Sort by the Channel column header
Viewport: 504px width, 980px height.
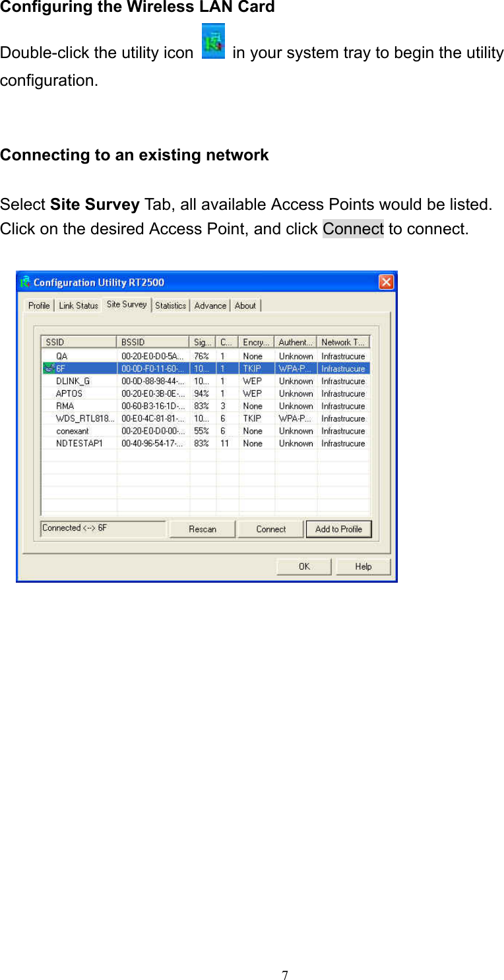(x=228, y=342)
